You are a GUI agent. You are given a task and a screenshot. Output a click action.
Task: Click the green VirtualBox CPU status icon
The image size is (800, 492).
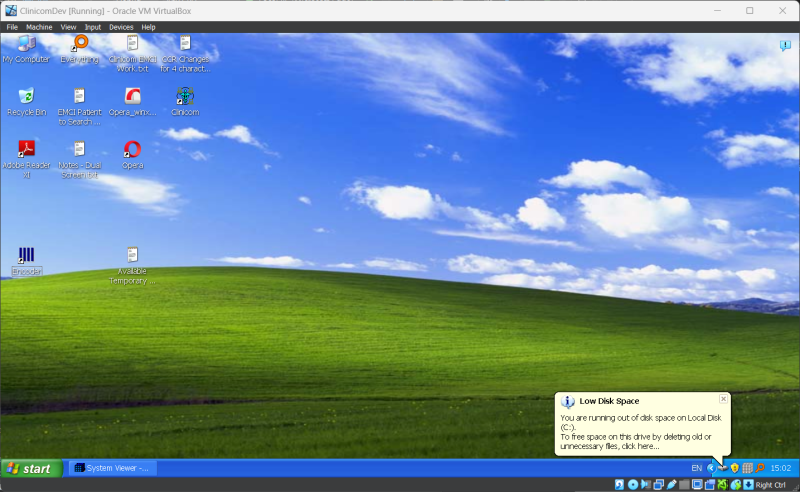pos(723,485)
